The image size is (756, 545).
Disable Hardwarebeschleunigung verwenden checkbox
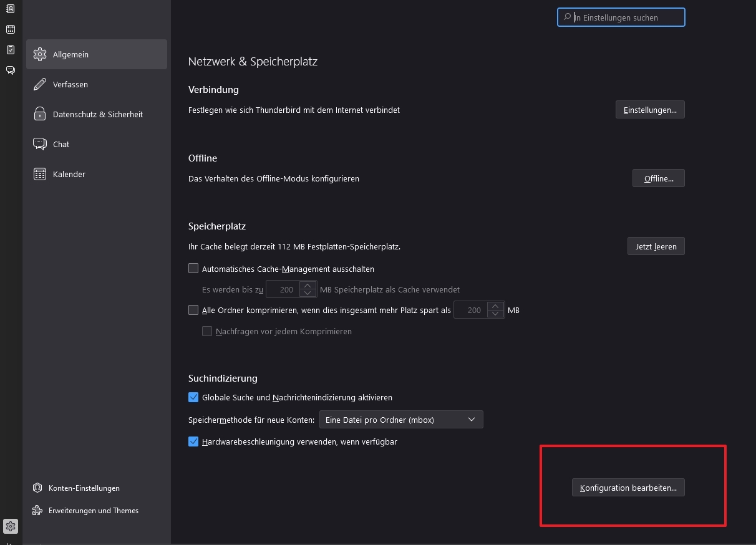(193, 441)
